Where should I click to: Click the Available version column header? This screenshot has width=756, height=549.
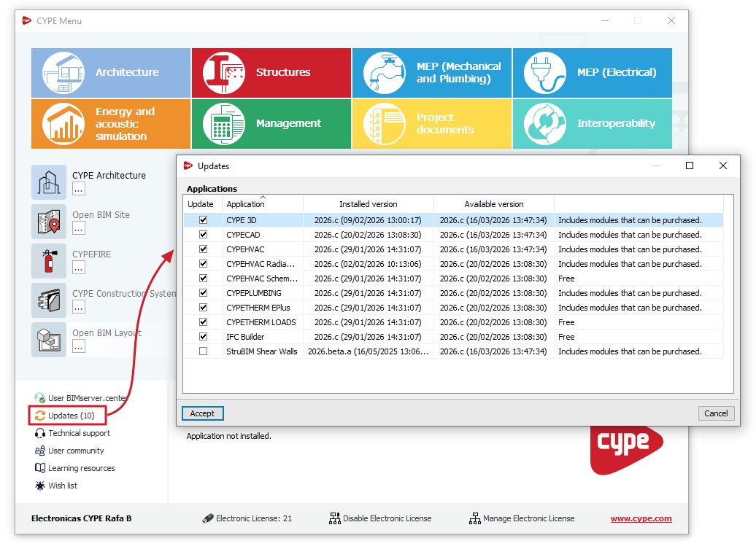coord(494,204)
